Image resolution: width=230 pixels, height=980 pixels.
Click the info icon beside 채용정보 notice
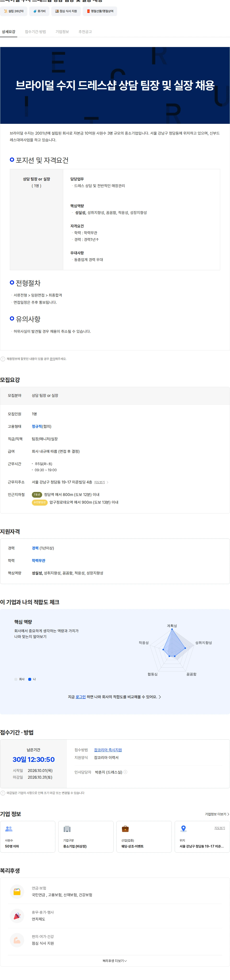(3, 359)
